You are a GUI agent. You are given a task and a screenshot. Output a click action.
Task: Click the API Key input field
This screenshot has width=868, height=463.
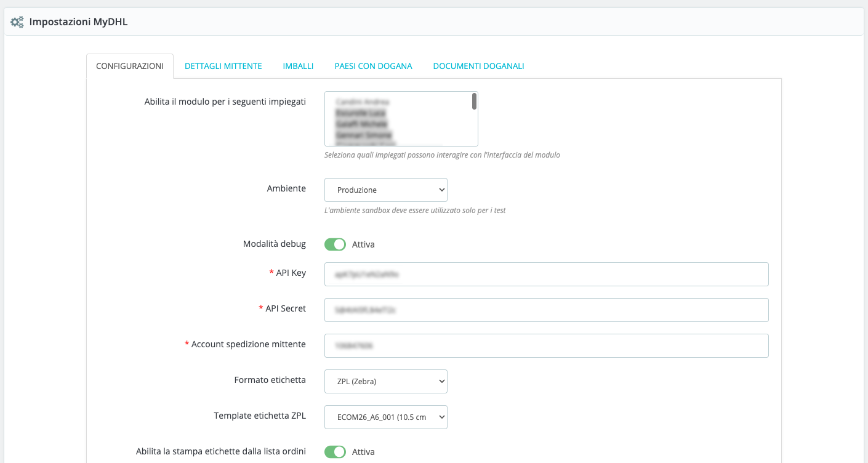coord(547,275)
